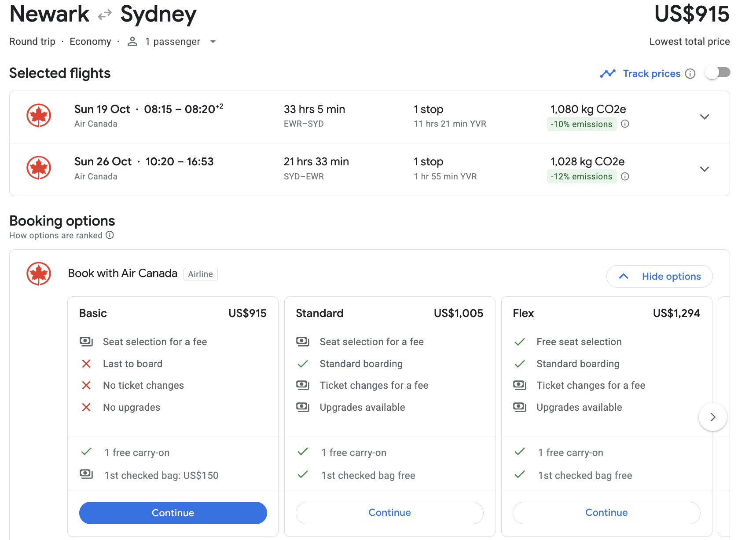Open 'How options are ranked' info icon
Image resolution: width=756 pixels, height=540 pixels.
[x=110, y=235]
